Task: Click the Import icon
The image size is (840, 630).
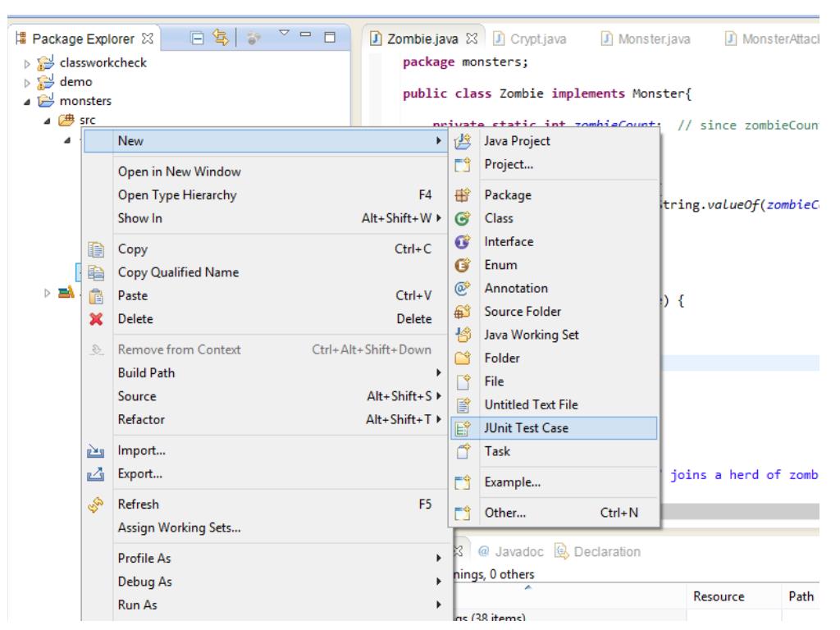Action: click(x=95, y=451)
